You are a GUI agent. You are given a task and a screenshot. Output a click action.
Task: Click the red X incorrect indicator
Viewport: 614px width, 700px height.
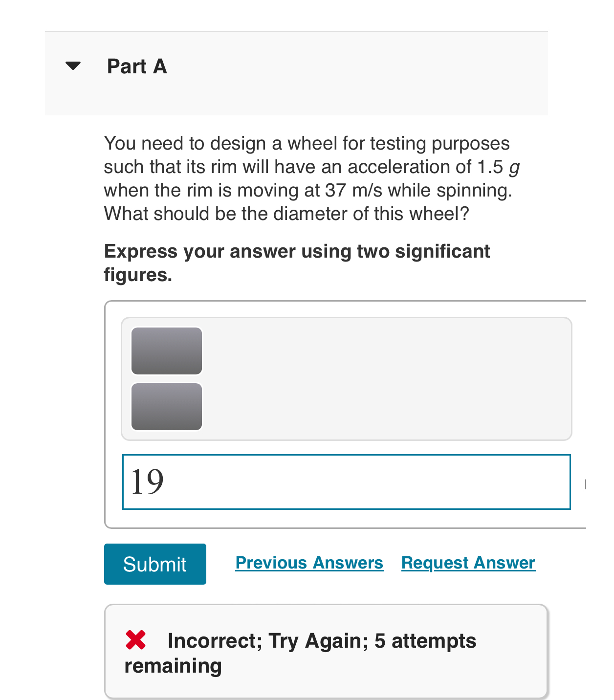(136, 640)
